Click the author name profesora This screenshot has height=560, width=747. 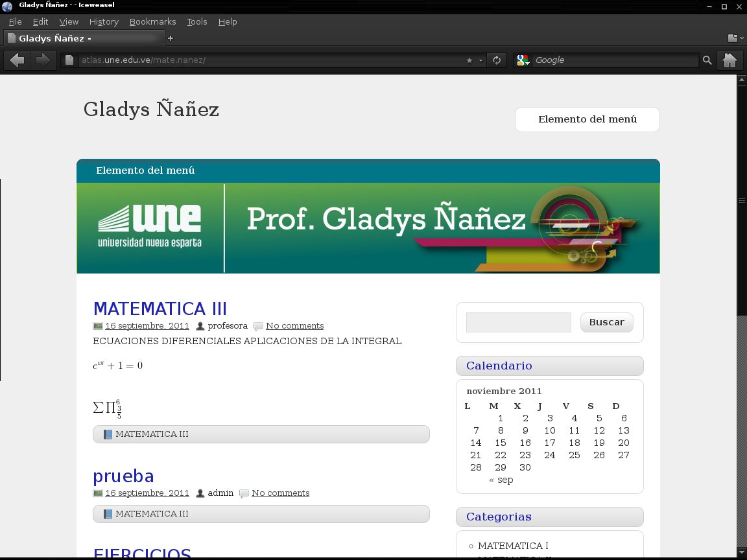228,326
